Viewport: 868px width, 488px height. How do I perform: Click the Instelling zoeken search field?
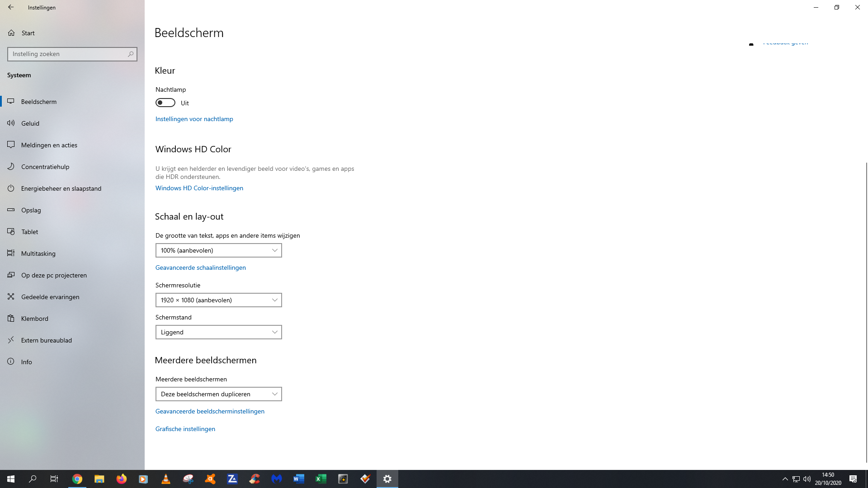(72, 54)
